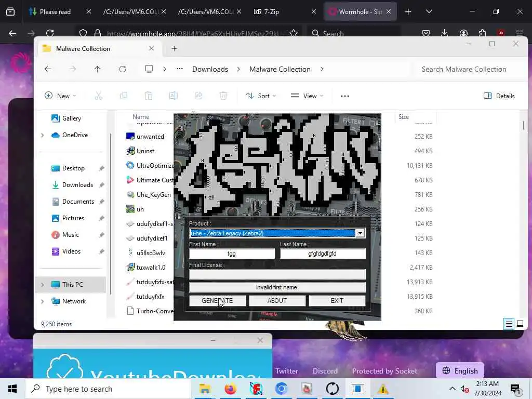Open See more toolbar options
This screenshot has height=399, width=532.
345,96
